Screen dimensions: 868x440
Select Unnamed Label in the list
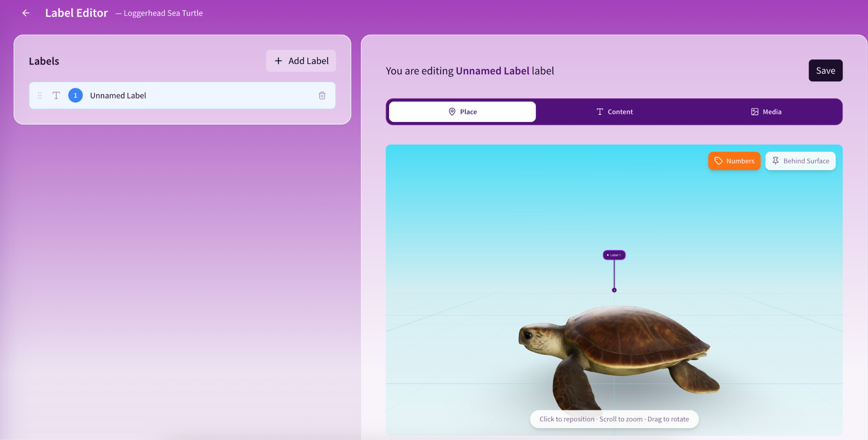[182, 95]
